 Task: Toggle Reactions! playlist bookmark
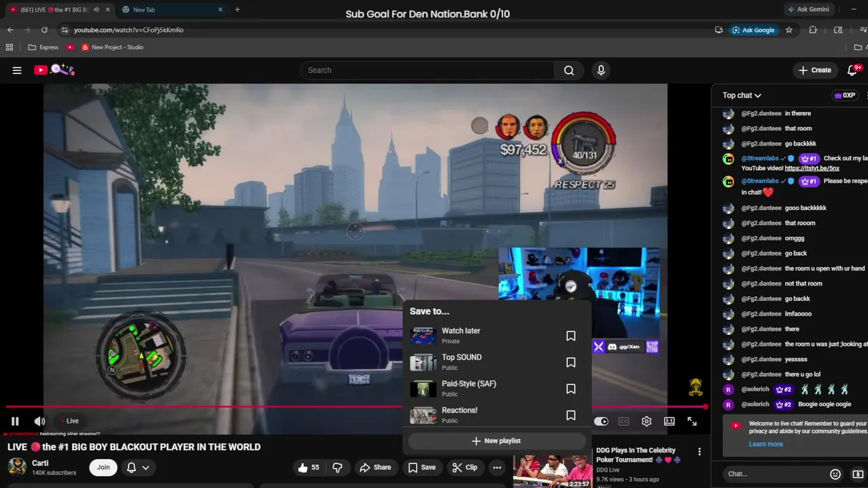coord(571,415)
